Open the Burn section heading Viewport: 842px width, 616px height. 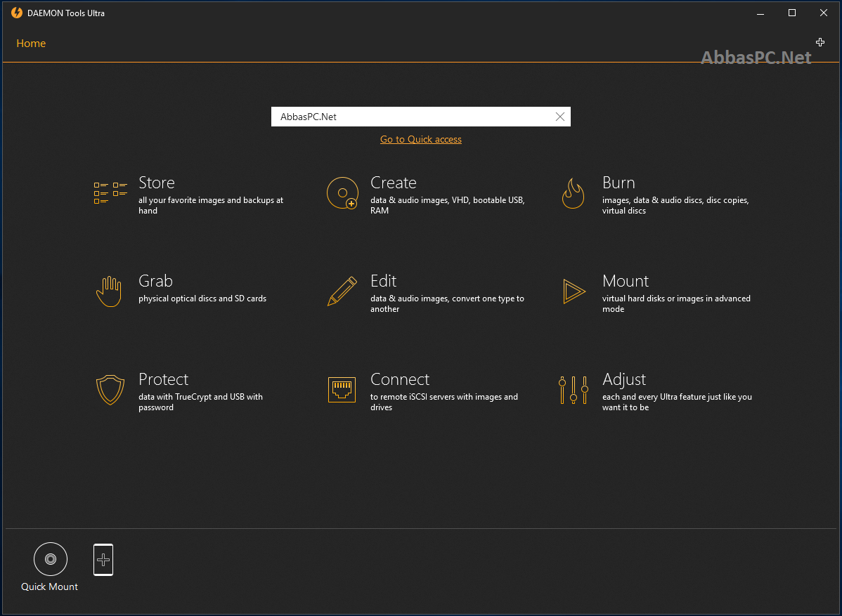pyautogui.click(x=618, y=183)
